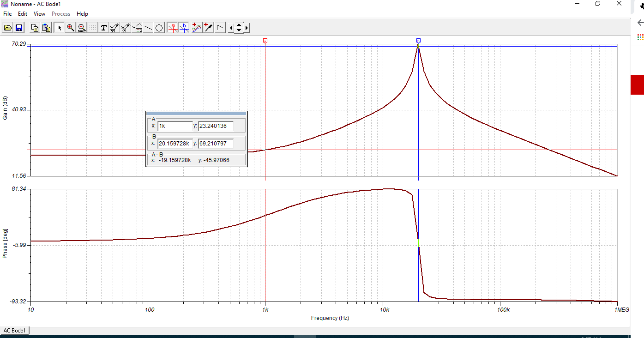
Task: Select the blue cursor B marker atop plot
Action: [x=418, y=41]
